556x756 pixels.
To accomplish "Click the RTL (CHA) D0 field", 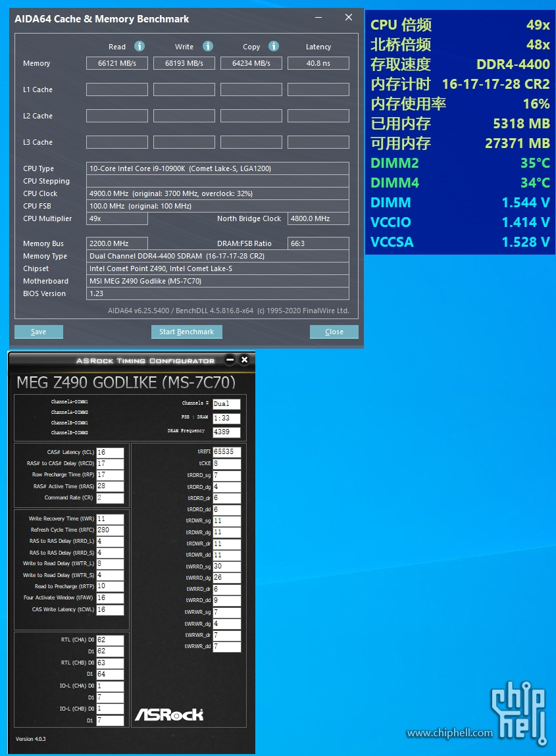I will [x=110, y=640].
